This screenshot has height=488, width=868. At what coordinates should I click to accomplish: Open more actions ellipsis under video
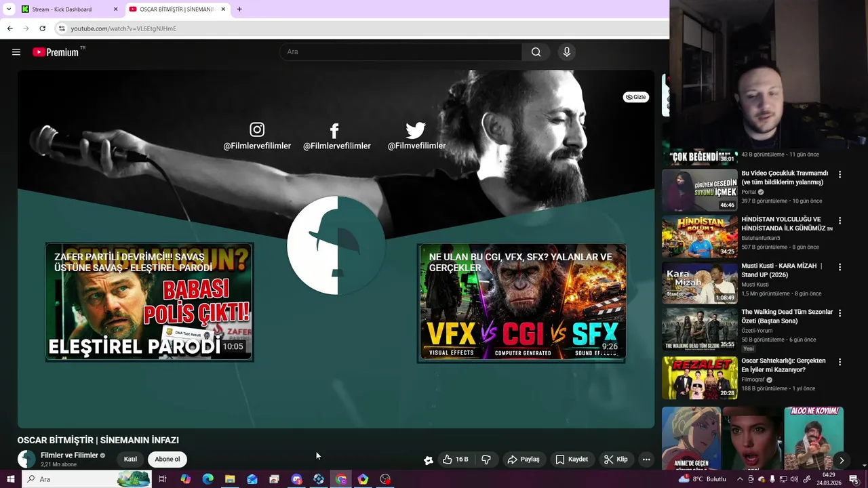tap(646, 460)
